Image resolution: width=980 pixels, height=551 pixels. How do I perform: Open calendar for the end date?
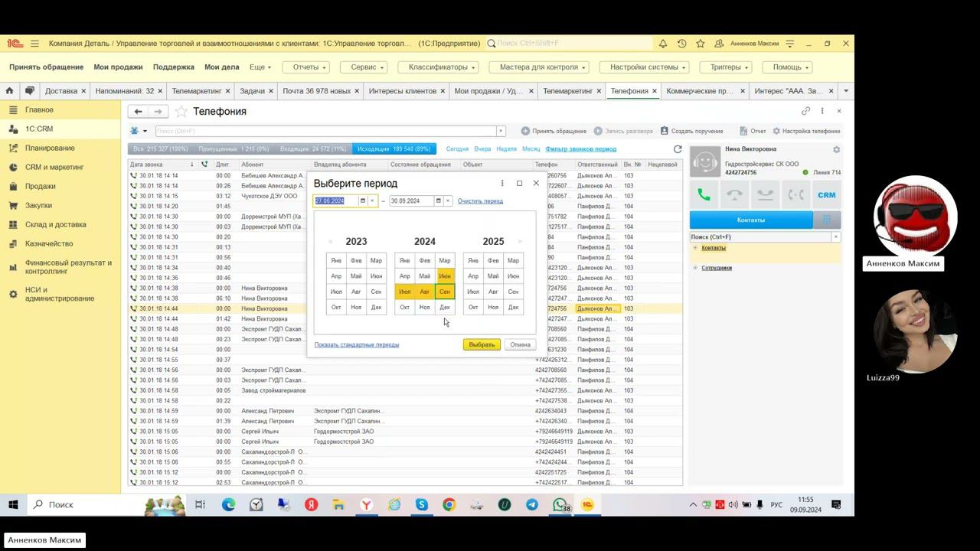[438, 201]
